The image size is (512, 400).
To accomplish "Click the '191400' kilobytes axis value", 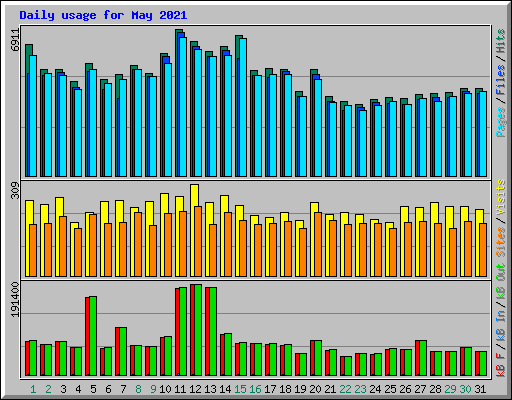I will click(x=16, y=299).
